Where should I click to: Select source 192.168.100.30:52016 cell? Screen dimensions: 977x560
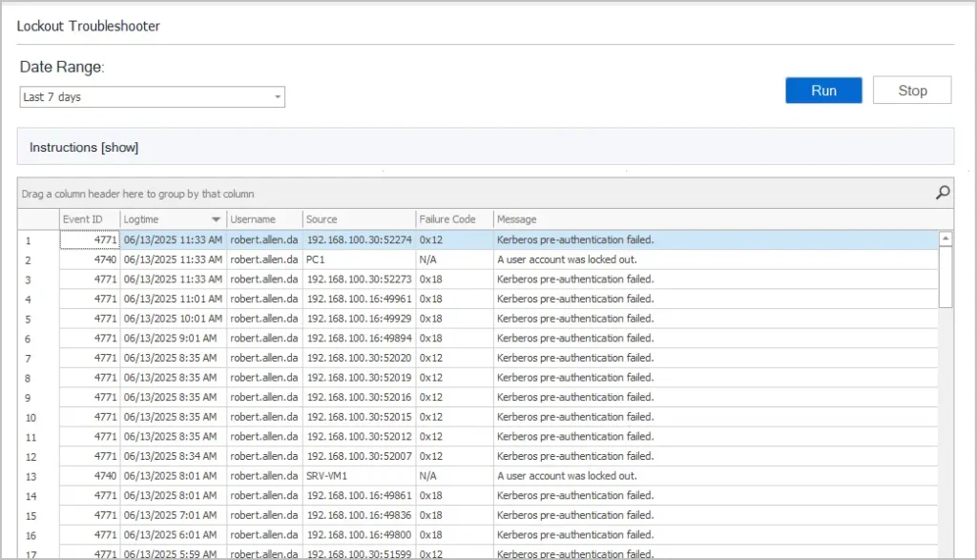pyautogui.click(x=360, y=398)
